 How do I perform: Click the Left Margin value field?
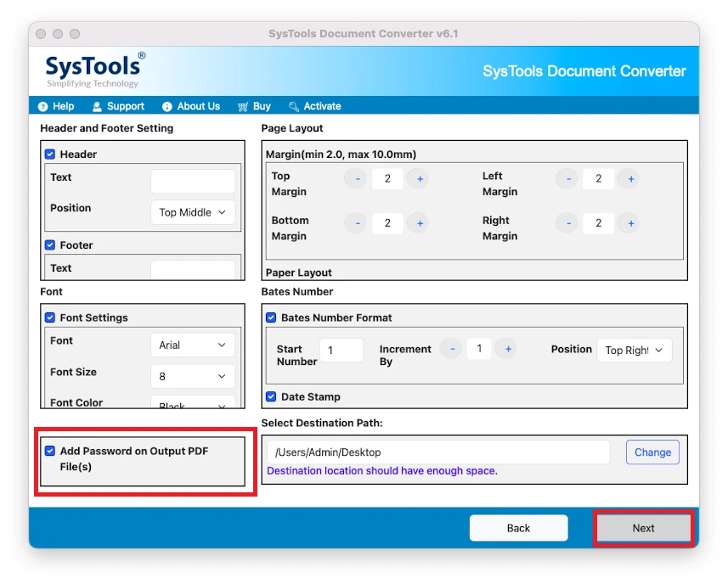coord(599,178)
